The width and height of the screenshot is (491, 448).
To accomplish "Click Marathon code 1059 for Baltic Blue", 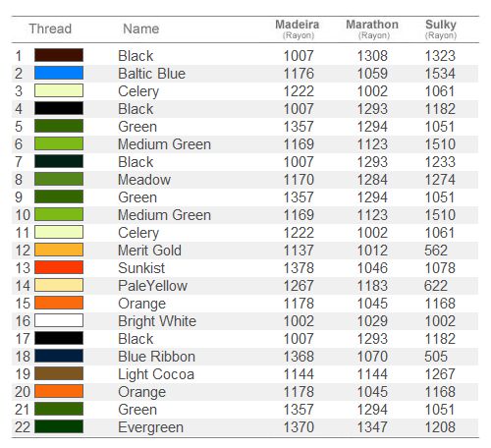I will 372,74.
